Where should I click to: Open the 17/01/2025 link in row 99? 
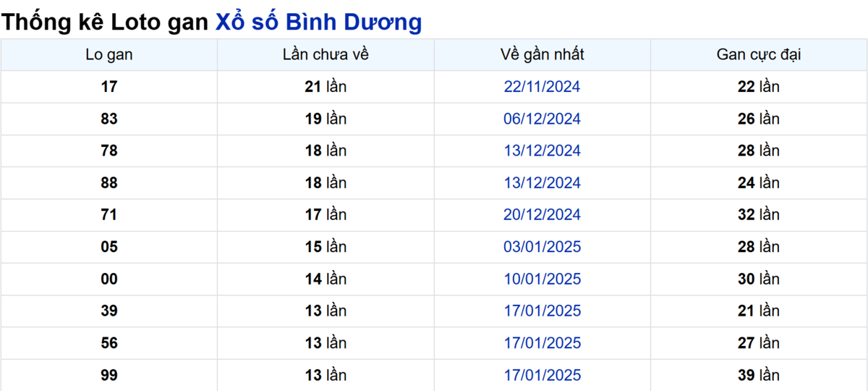tap(542, 375)
